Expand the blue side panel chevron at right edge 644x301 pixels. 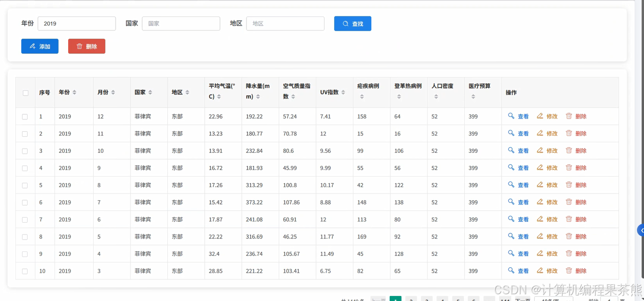click(x=641, y=230)
